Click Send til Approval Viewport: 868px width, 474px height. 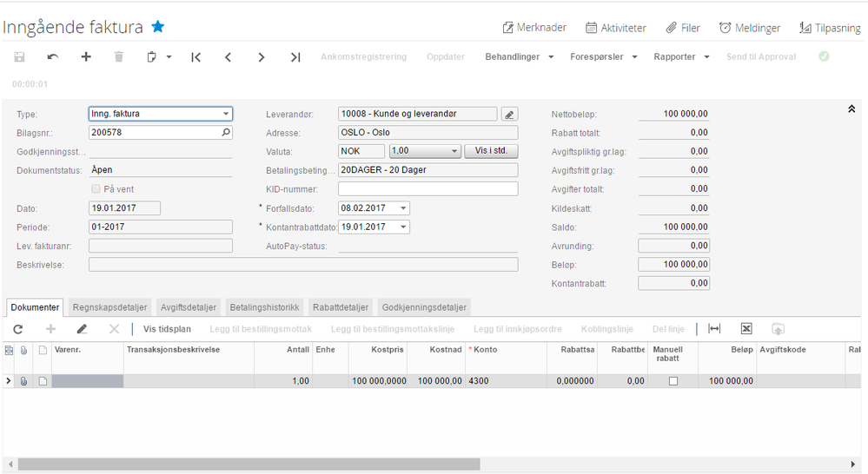(x=761, y=57)
